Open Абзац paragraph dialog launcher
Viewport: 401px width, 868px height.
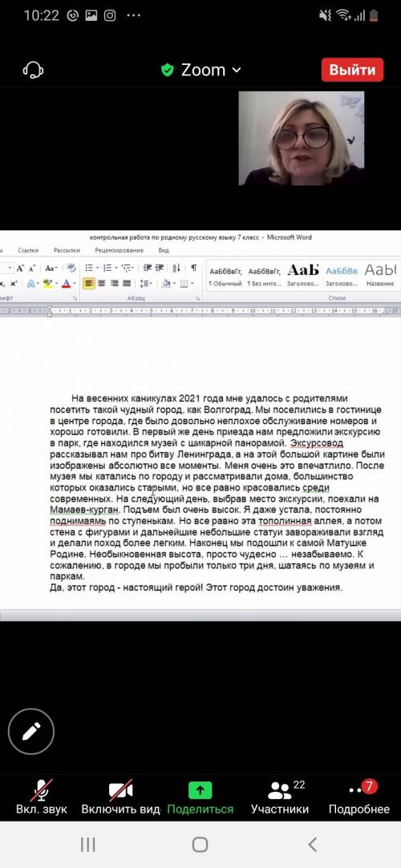[x=198, y=298]
